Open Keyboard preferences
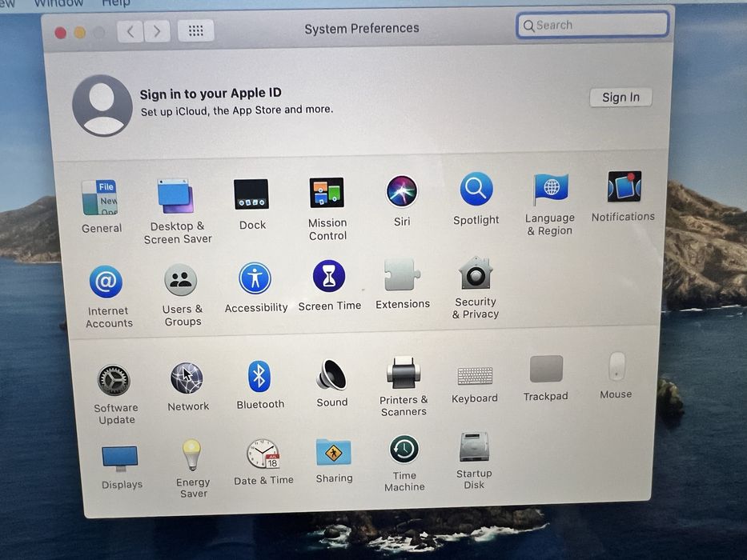The image size is (747, 560). pos(475,385)
